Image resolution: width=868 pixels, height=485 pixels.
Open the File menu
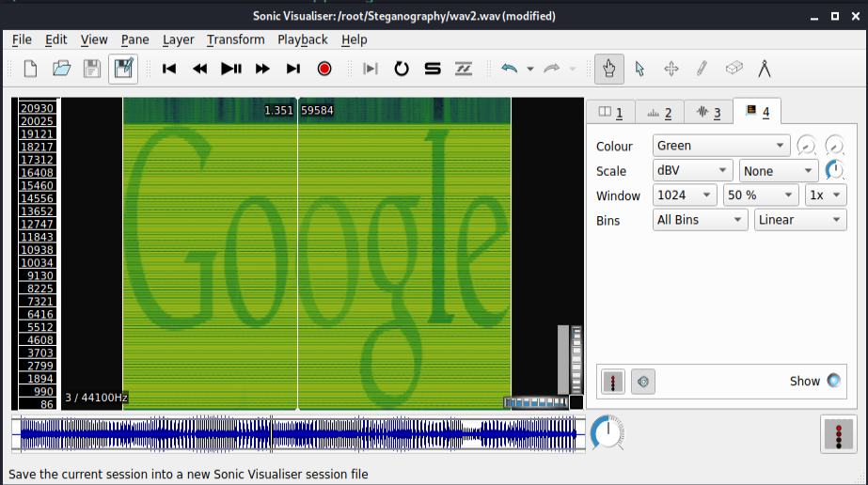pyautogui.click(x=22, y=39)
